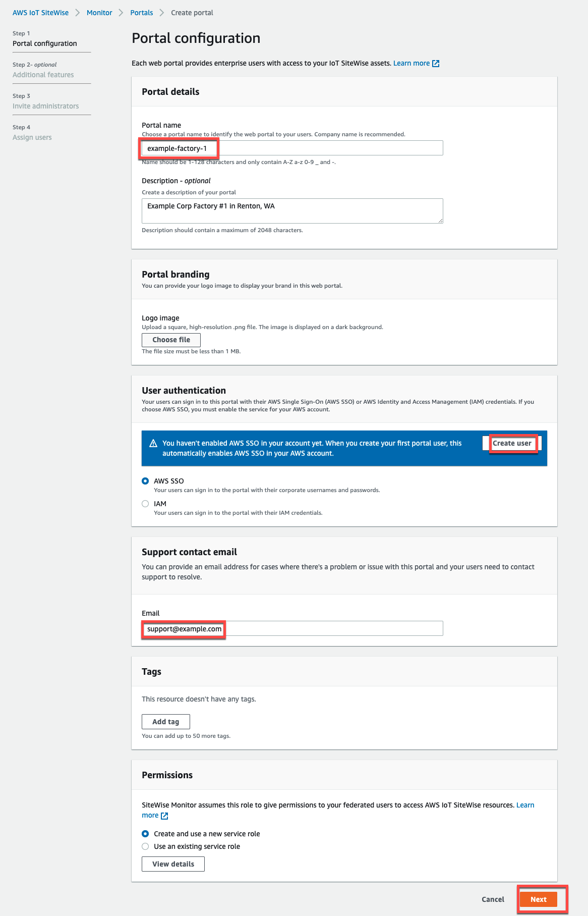Choose 'Use an existing service role'

coord(145,846)
